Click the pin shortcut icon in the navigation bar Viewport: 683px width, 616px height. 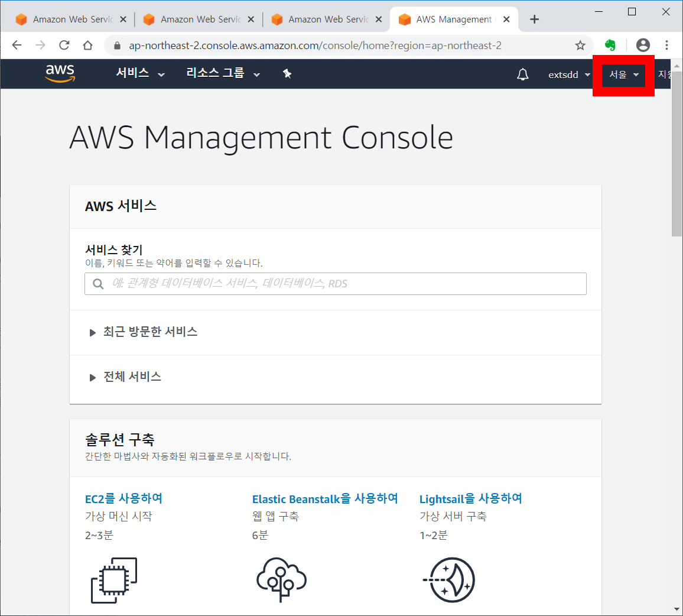pos(287,74)
